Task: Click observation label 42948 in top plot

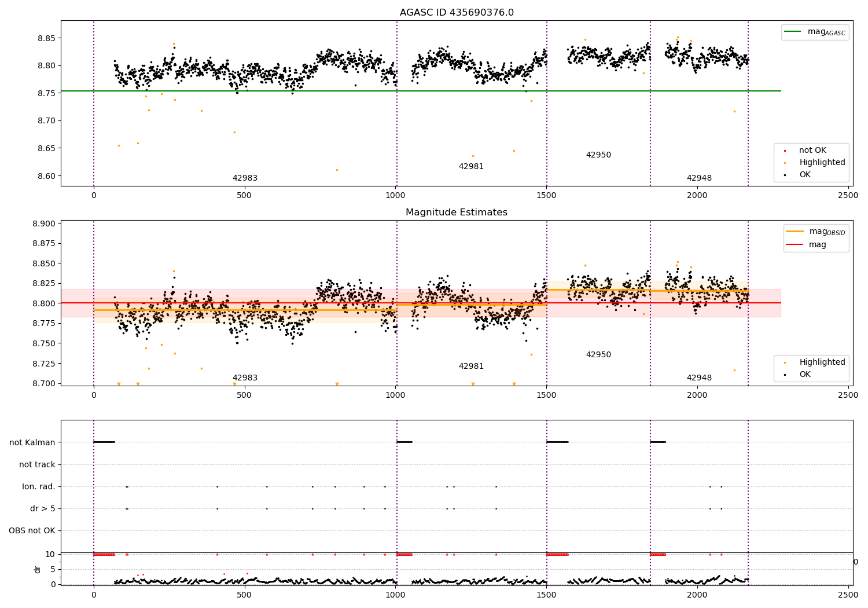Action: 699,178
